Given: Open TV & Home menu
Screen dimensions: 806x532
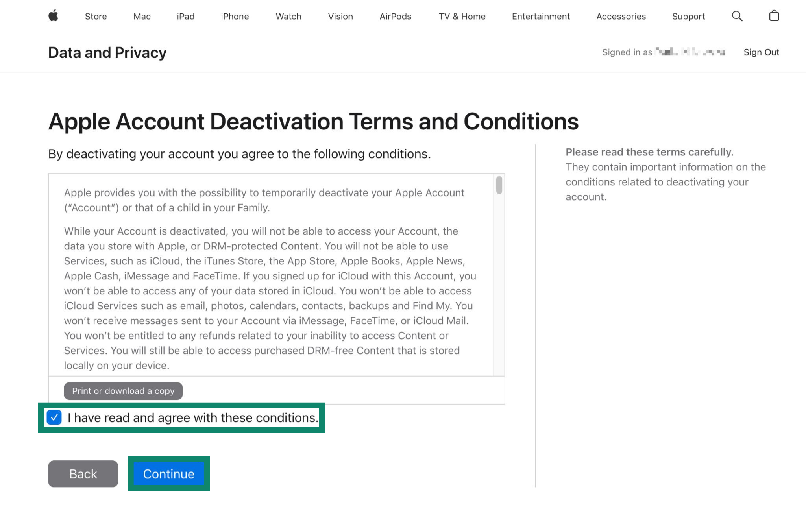Looking at the screenshot, I should tap(462, 17).
